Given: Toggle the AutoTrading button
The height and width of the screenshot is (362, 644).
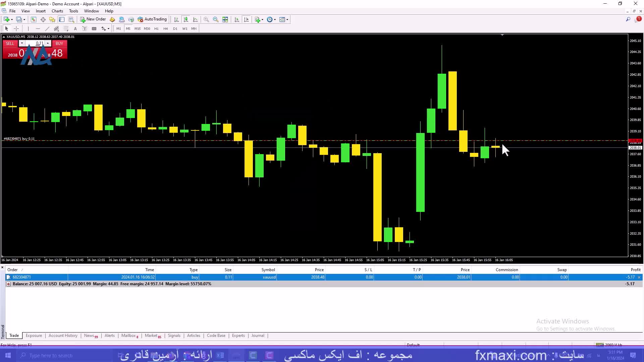Looking at the screenshot, I should pyautogui.click(x=152, y=19).
